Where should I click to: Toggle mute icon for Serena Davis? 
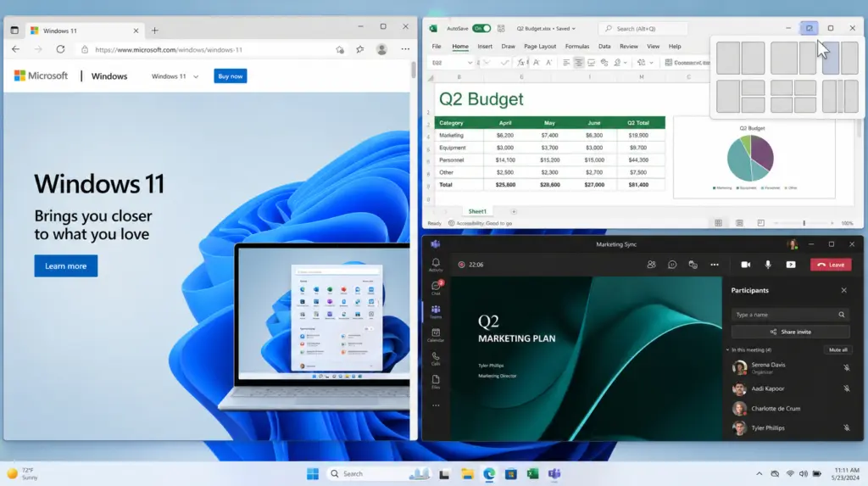click(x=847, y=367)
